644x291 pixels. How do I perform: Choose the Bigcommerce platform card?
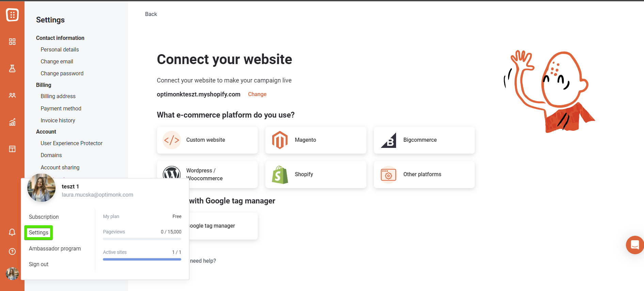(x=424, y=140)
